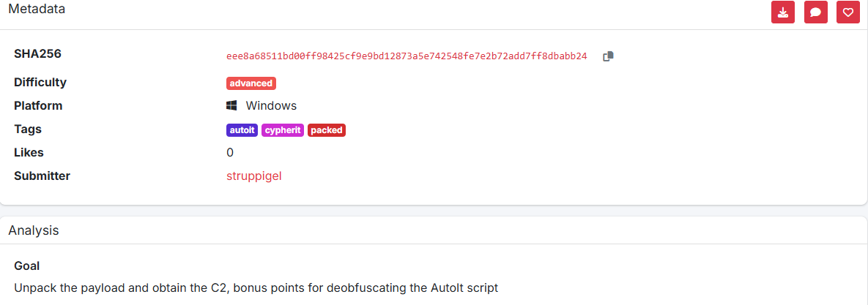868x305 pixels.
Task: Click the Submitter field label
Action: click(x=42, y=176)
